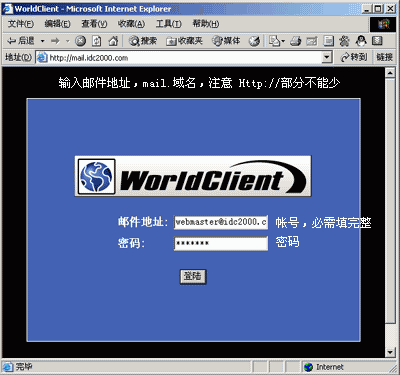Open the Favorites (收藏) menu
The image size is (400, 375).
click(x=131, y=24)
